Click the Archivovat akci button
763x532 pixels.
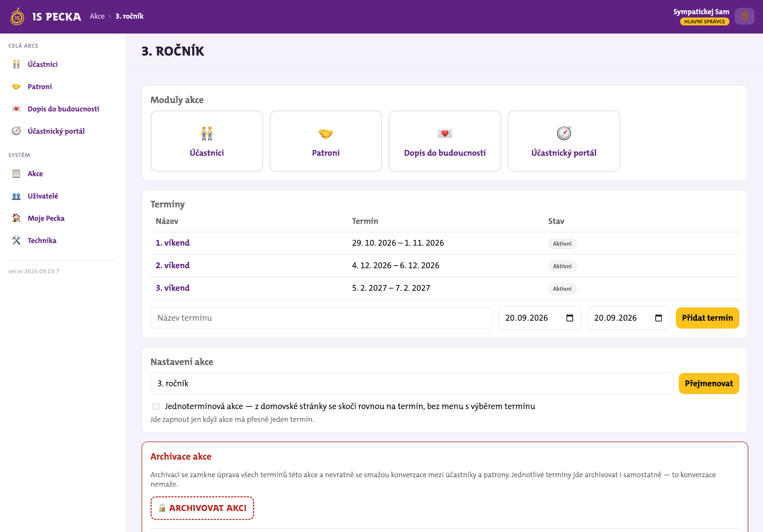pos(202,508)
